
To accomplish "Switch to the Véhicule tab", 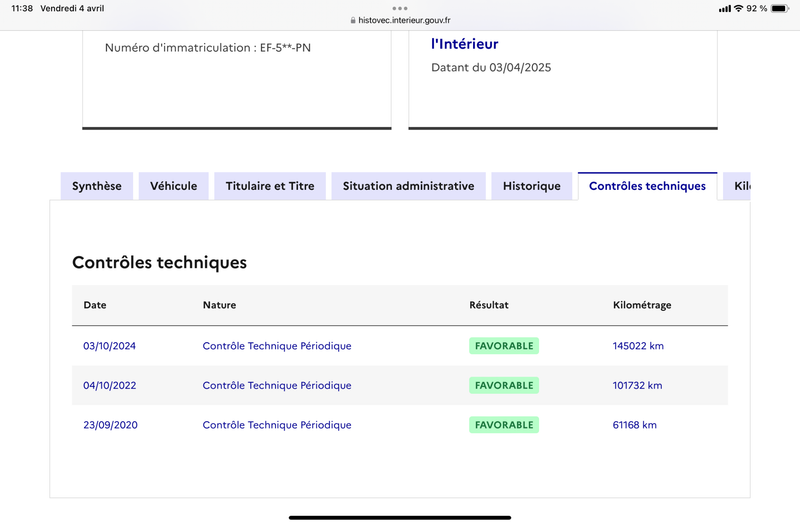I will click(174, 186).
